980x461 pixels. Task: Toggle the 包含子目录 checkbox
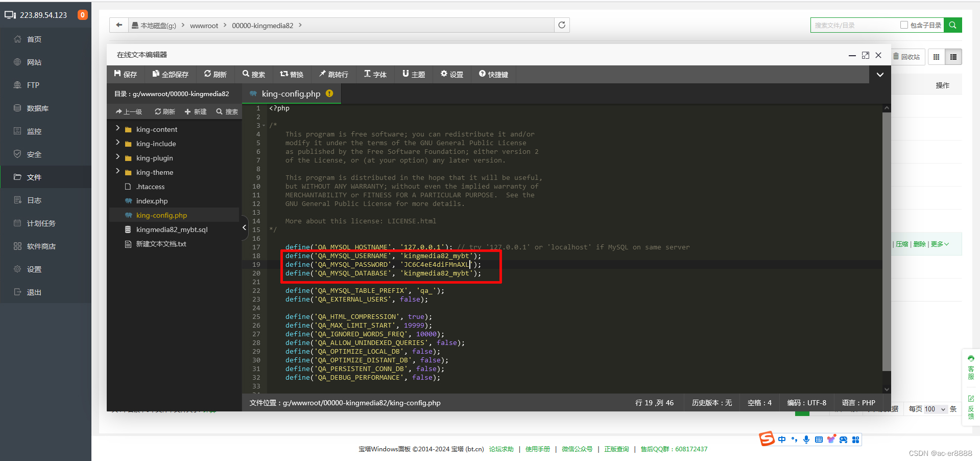(904, 25)
